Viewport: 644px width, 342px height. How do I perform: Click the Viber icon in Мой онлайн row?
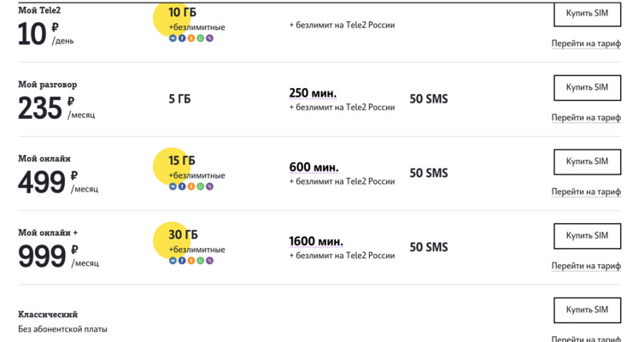209,186
